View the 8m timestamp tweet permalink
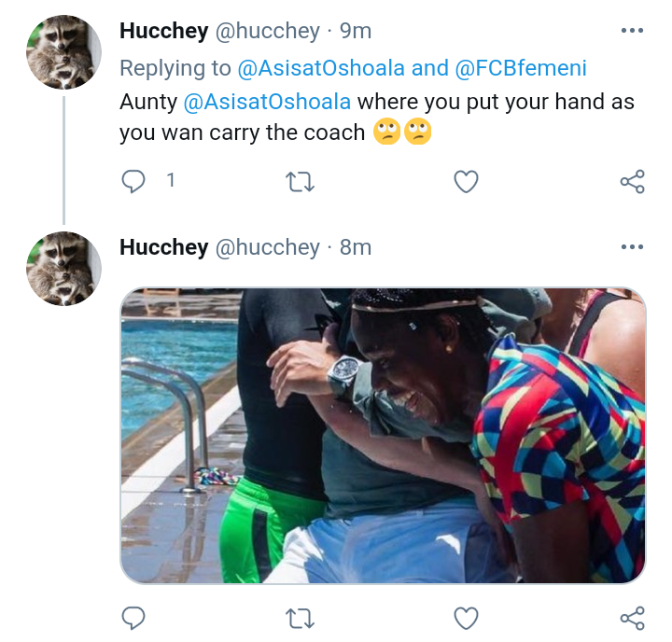 click(x=356, y=247)
